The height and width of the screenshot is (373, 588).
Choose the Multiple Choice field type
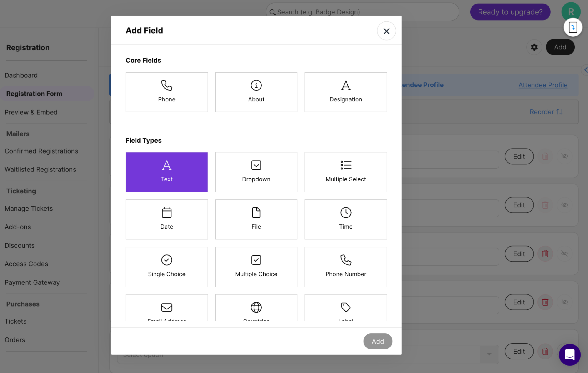click(x=256, y=267)
